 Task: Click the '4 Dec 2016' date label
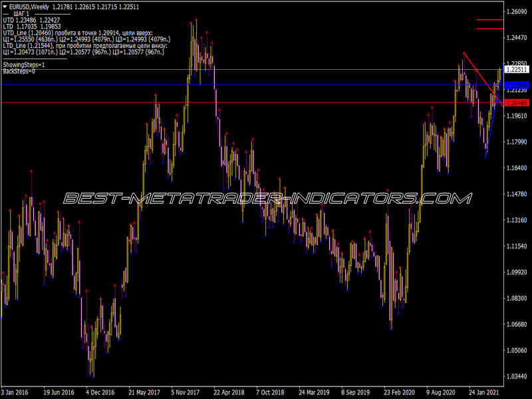[100, 392]
